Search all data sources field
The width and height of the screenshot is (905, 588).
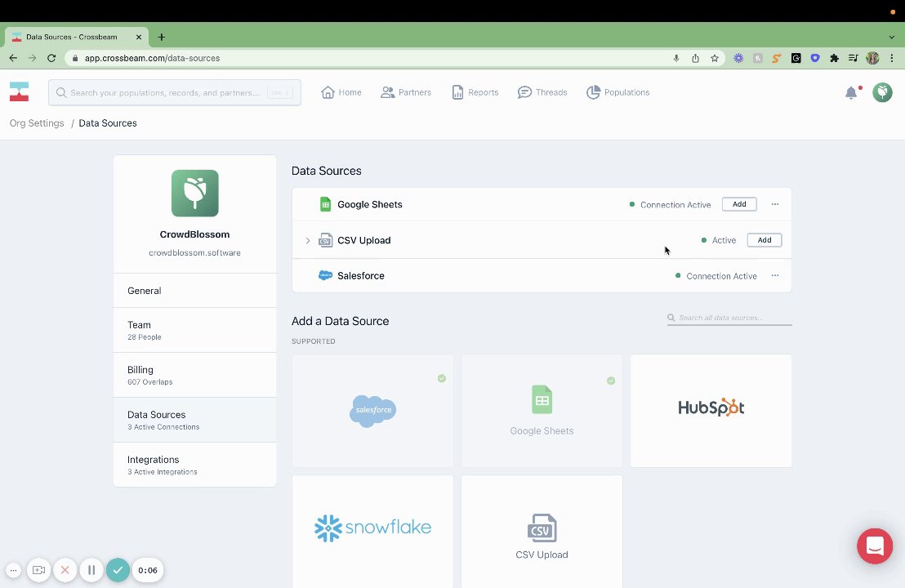pos(729,318)
